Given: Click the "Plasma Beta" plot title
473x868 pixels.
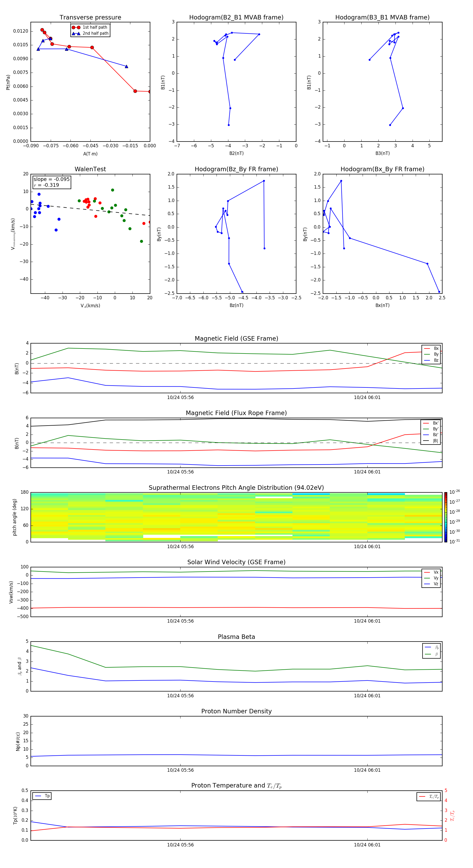Looking at the screenshot, I should tap(236, 637).
